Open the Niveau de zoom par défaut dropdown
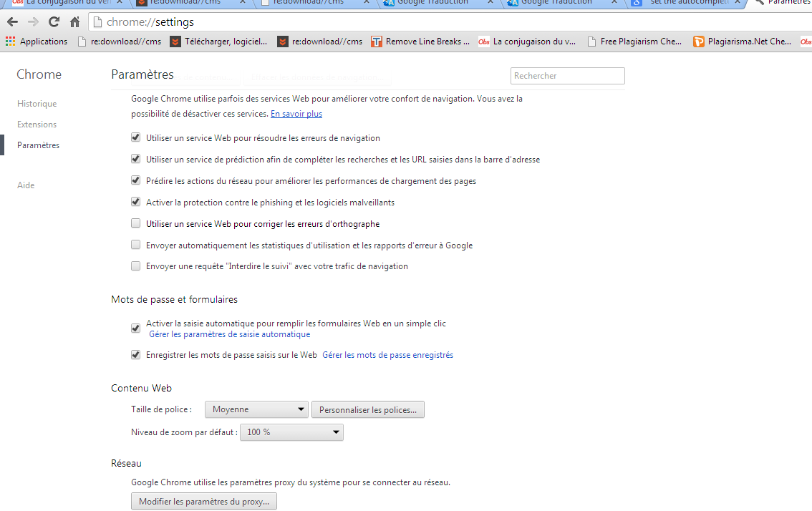 coord(291,432)
